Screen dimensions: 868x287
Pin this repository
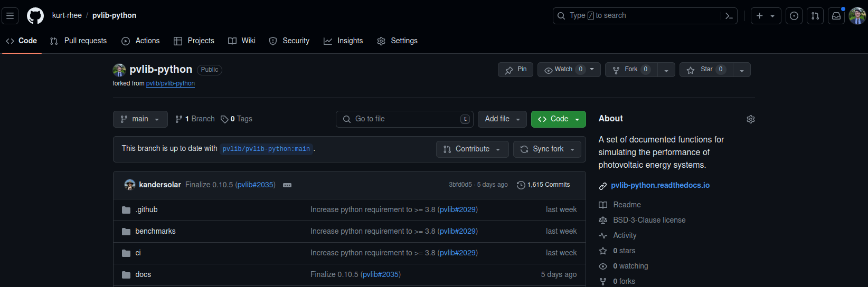(x=515, y=70)
